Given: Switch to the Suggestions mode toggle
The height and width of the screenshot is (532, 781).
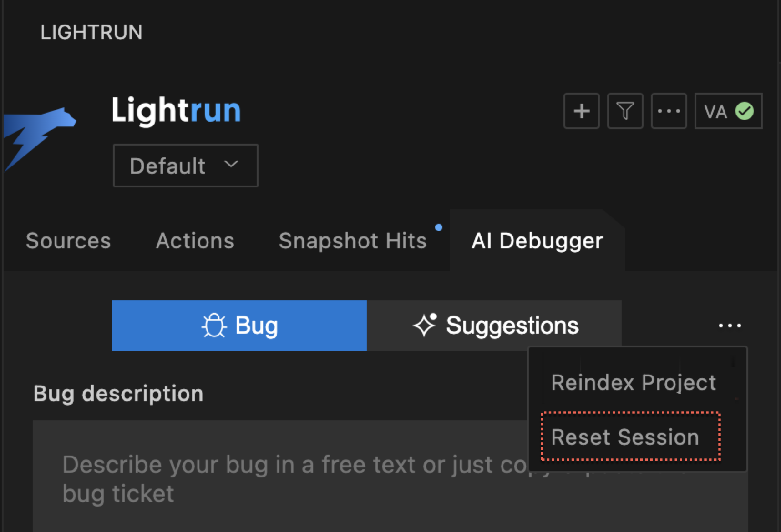Looking at the screenshot, I should click(494, 326).
